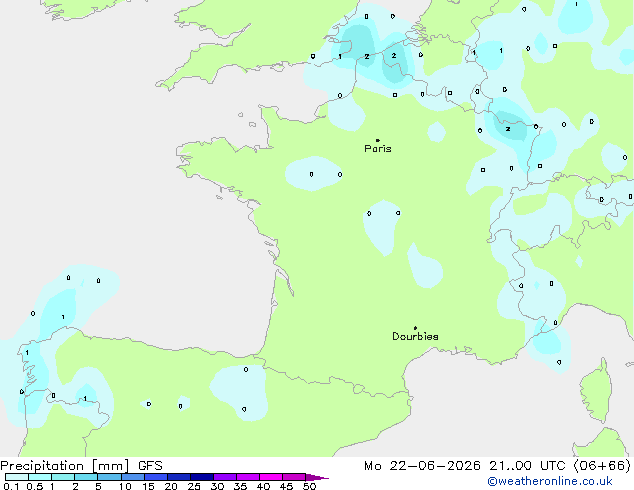Select the 5–10 mm legend color box
634x490 pixels.
[109, 477]
